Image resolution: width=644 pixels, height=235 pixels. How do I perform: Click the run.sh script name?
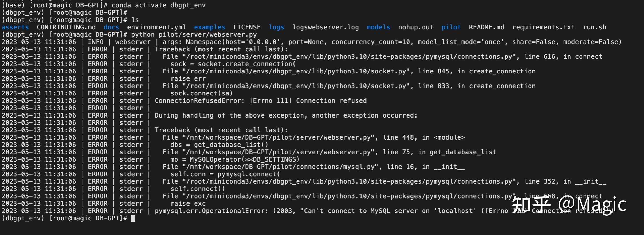[x=595, y=27]
